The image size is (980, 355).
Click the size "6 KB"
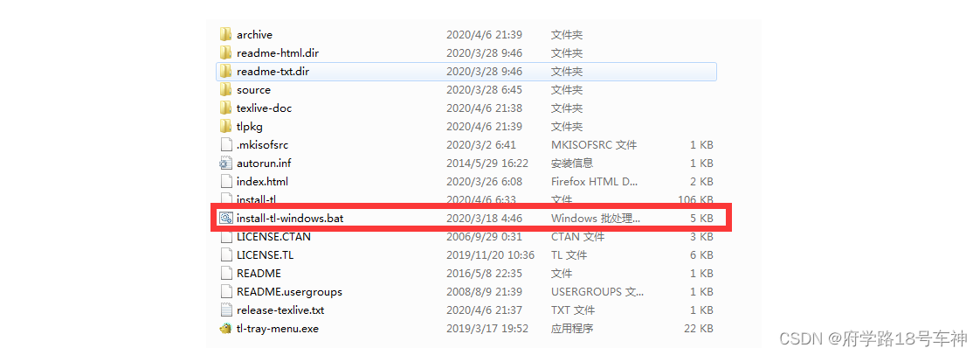[x=702, y=254]
